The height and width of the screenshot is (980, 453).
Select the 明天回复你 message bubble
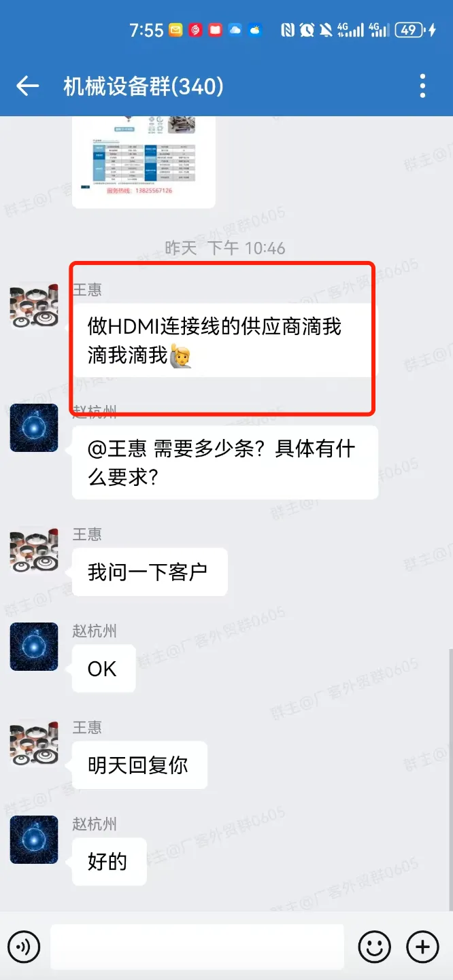(x=139, y=765)
